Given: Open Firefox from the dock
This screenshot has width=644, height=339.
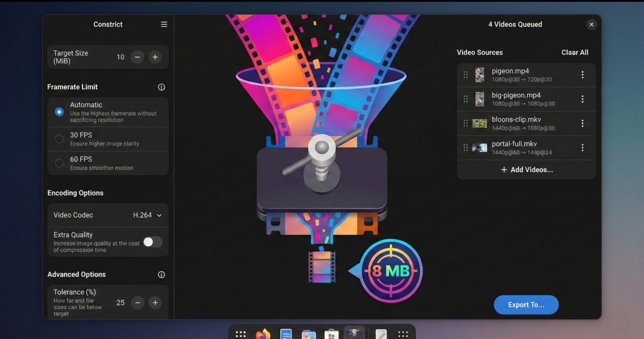Looking at the screenshot, I should click(x=263, y=334).
